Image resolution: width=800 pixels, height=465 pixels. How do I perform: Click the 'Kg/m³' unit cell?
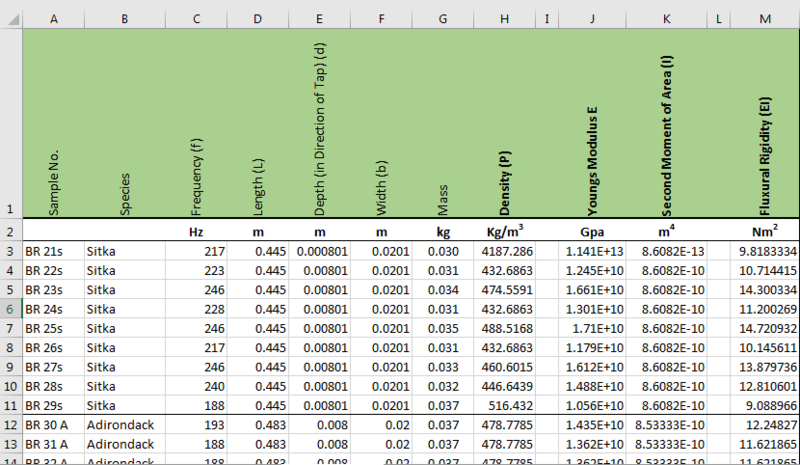pos(505,232)
